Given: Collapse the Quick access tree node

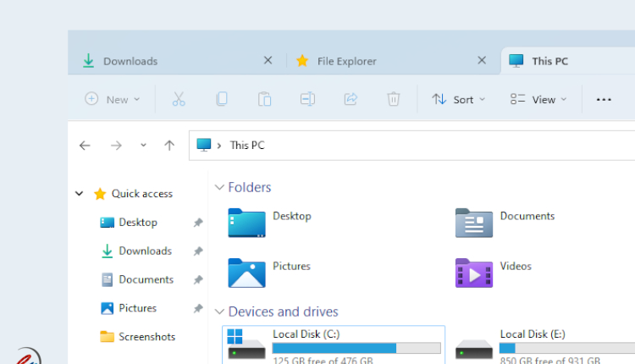Looking at the screenshot, I should click(80, 194).
